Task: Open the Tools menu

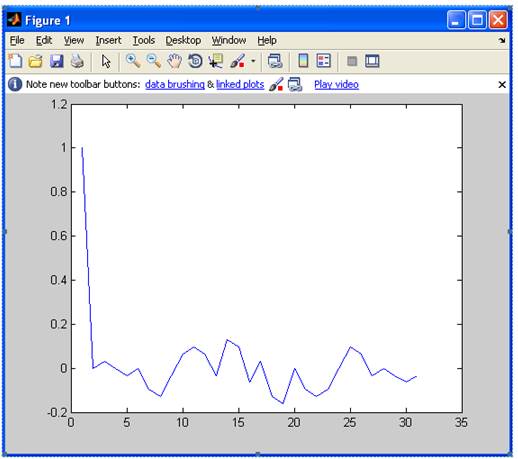Action: click(x=144, y=40)
